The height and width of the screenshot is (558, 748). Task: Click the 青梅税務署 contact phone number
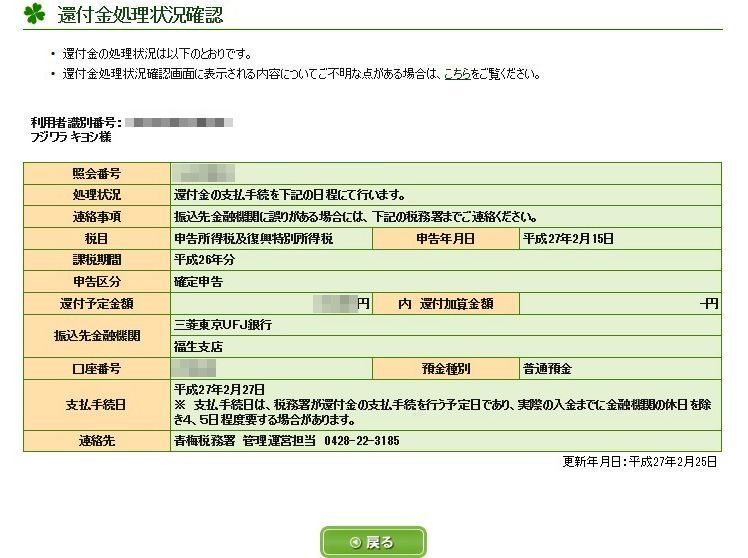pos(362,441)
